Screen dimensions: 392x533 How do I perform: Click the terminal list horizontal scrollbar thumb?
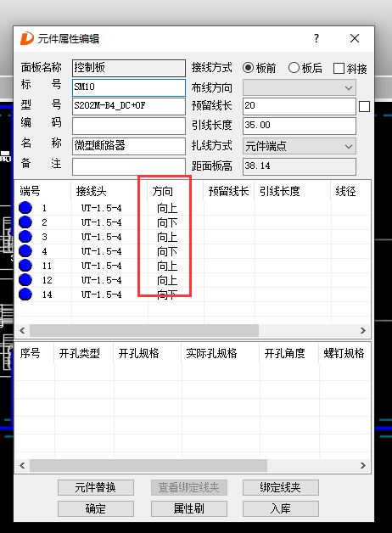tap(144, 330)
